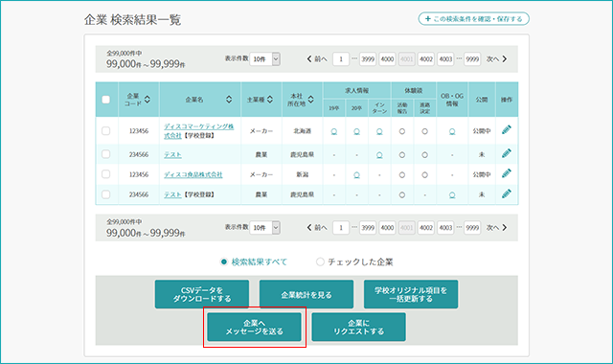Check the box for ディスコマーケティング株式会社
The width and height of the screenshot is (613, 364).
pos(106,130)
